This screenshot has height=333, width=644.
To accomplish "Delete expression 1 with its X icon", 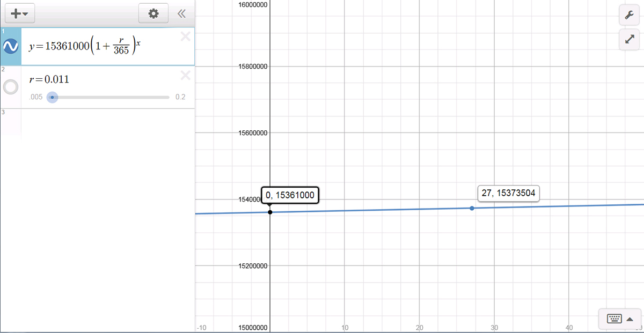I will tap(185, 36).
